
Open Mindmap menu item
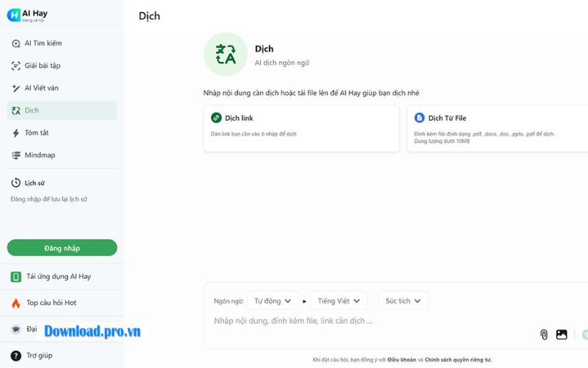[x=62, y=155]
